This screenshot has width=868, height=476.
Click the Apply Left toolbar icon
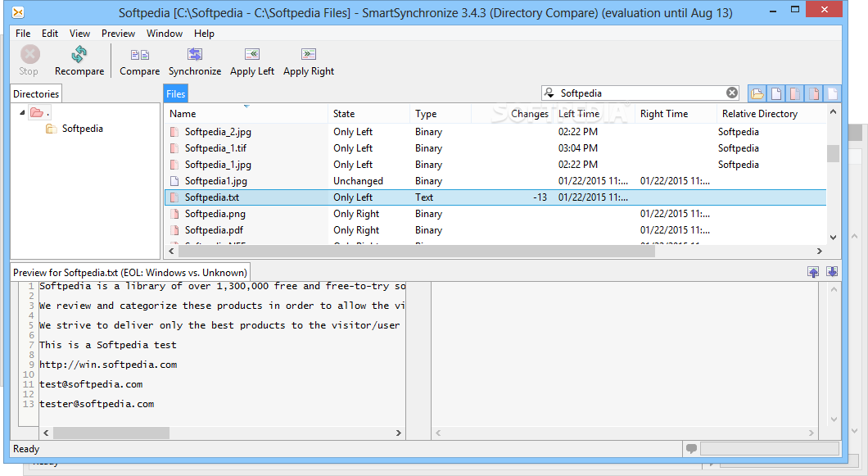[x=252, y=54]
